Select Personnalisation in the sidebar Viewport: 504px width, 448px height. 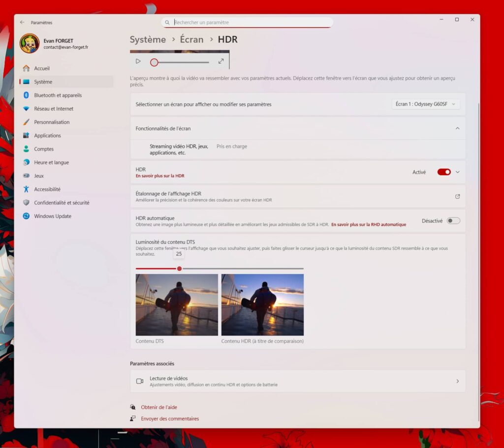pos(52,122)
